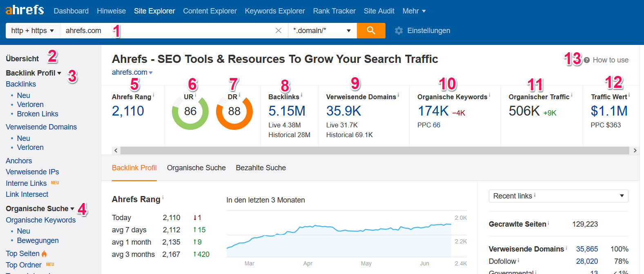Click the flame icon next to Top Seiten
Screen dimensions: 644x274
[44, 254]
